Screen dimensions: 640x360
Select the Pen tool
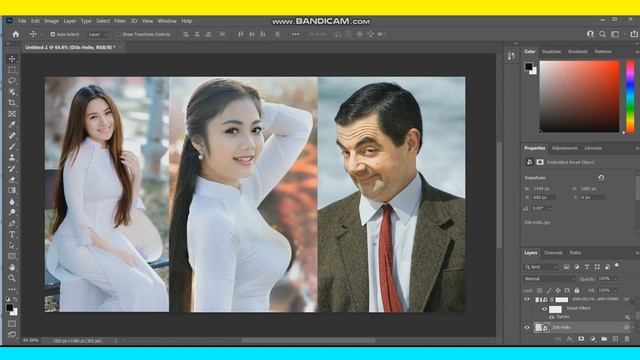click(12, 223)
